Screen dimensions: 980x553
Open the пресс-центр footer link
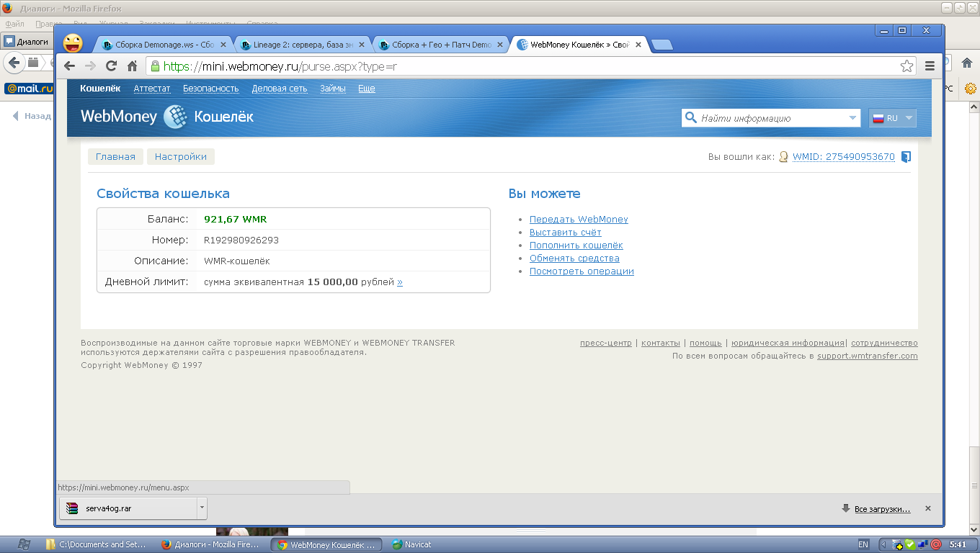[606, 343]
